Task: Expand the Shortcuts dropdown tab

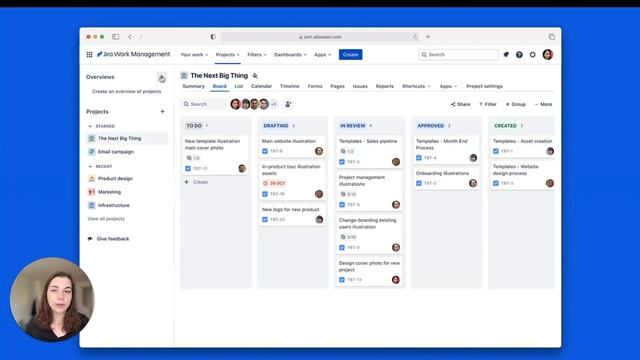Action: 416,86
